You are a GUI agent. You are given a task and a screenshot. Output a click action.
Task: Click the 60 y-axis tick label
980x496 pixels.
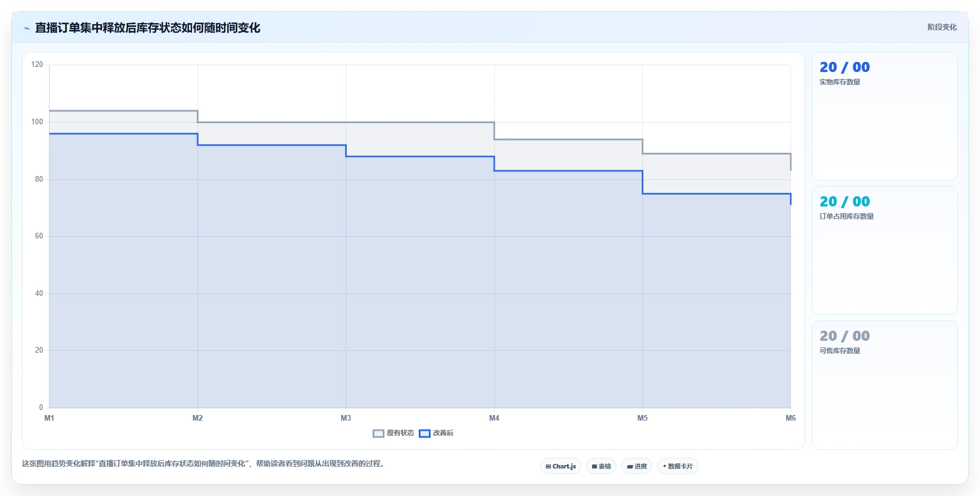39,236
